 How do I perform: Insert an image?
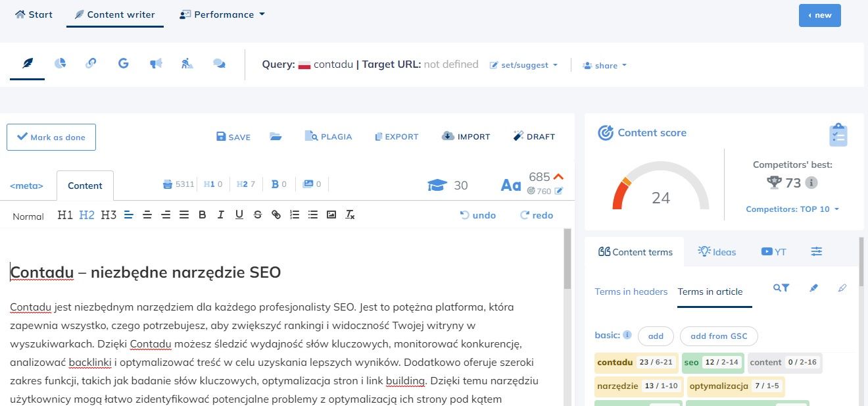pos(331,215)
